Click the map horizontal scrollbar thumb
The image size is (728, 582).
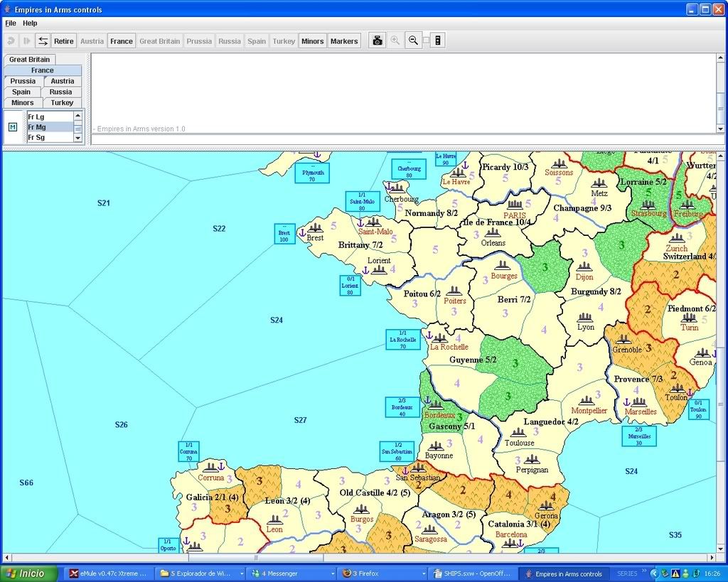(x=256, y=557)
